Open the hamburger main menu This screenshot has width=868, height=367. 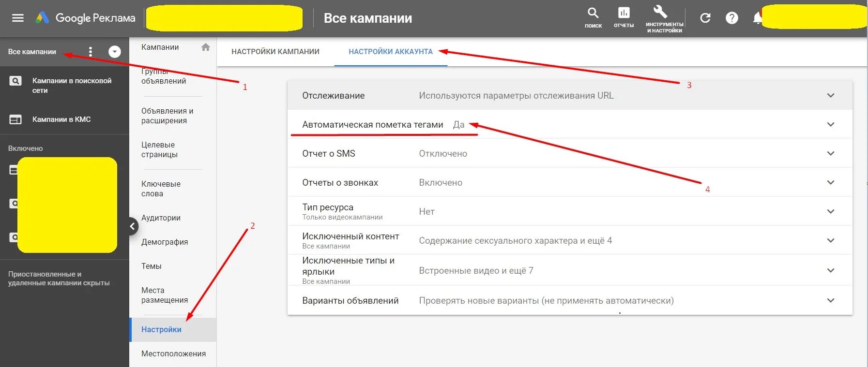click(18, 18)
